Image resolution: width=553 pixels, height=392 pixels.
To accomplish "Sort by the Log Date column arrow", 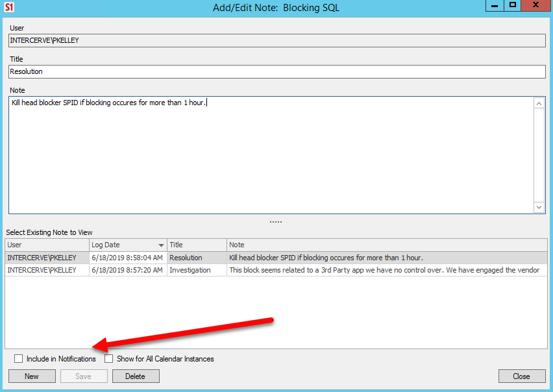I will point(161,245).
